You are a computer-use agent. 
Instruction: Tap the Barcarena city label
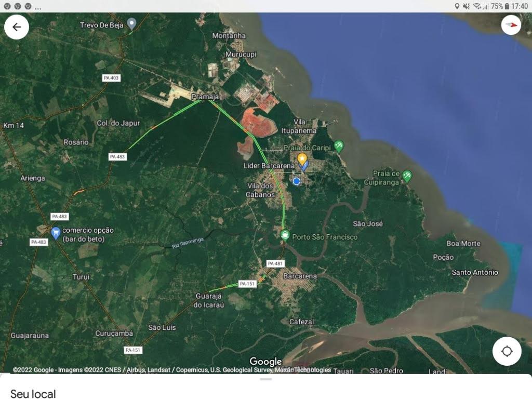[300, 276]
